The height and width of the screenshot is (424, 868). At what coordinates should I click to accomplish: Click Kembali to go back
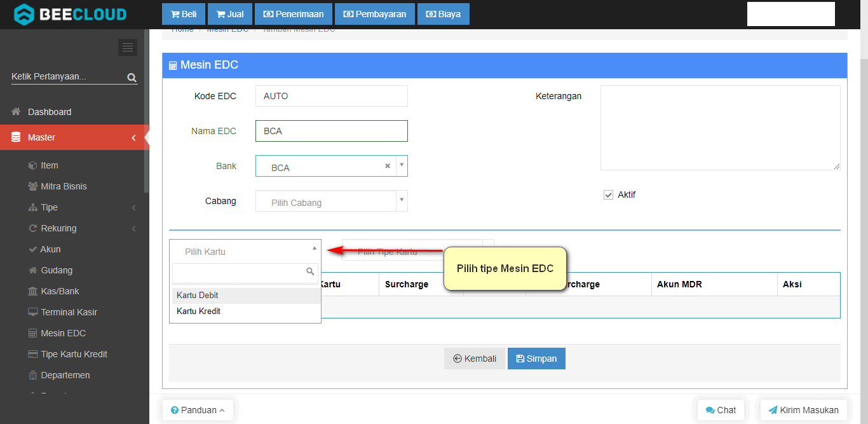(x=475, y=359)
